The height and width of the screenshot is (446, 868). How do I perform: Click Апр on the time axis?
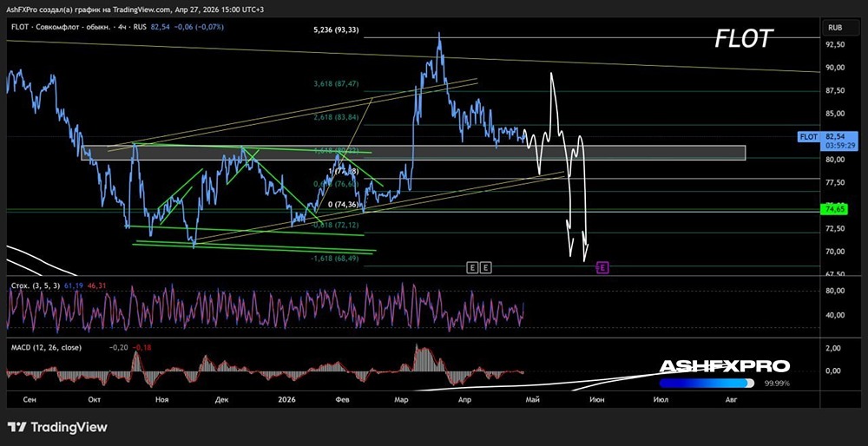tap(465, 399)
